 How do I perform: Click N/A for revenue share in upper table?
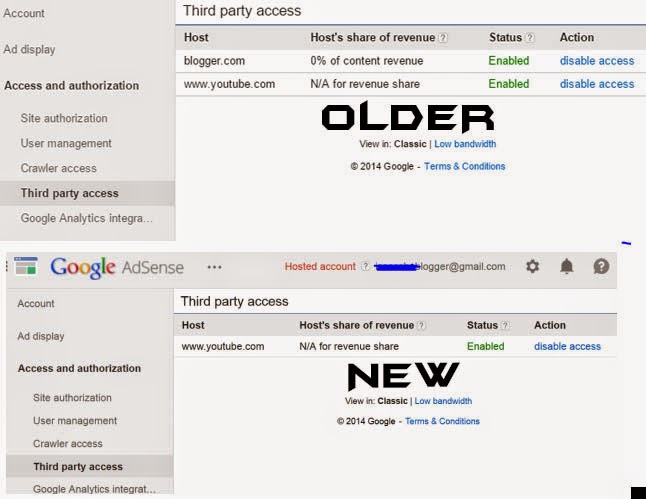365,84
